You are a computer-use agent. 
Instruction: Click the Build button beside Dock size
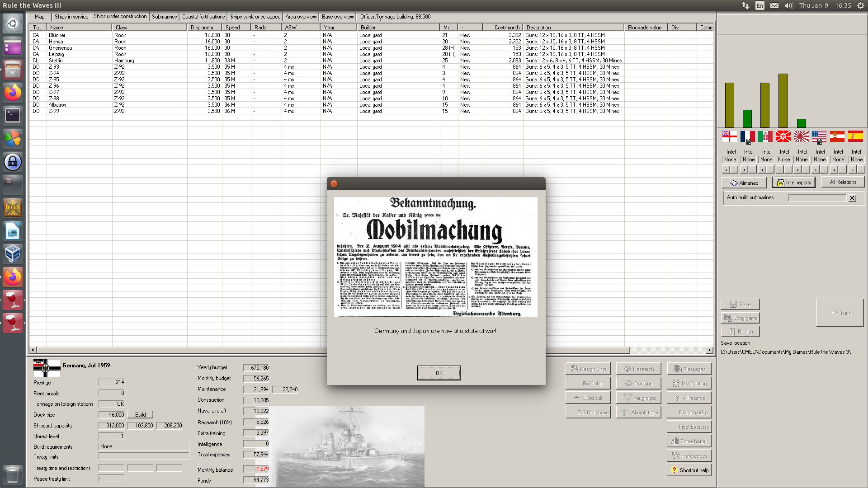tap(141, 415)
